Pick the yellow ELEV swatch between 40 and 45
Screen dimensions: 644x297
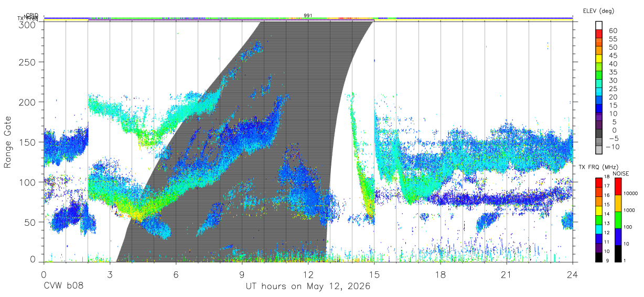pyautogui.click(x=599, y=59)
